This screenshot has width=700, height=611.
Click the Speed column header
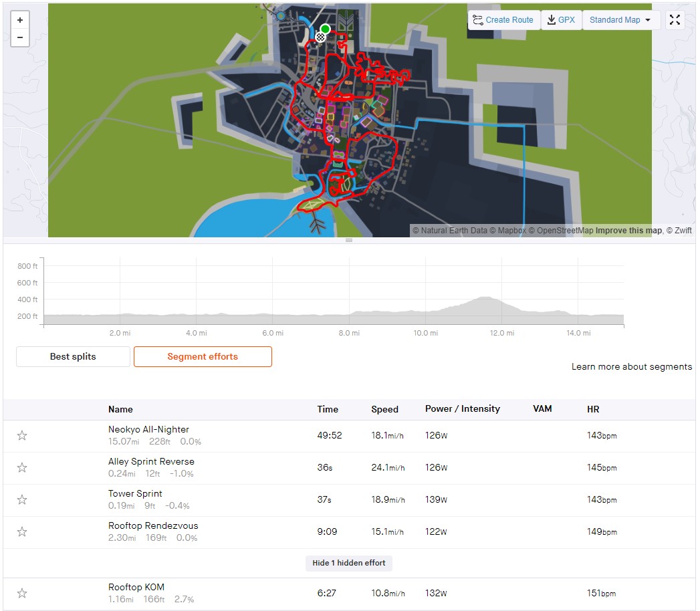[385, 409]
